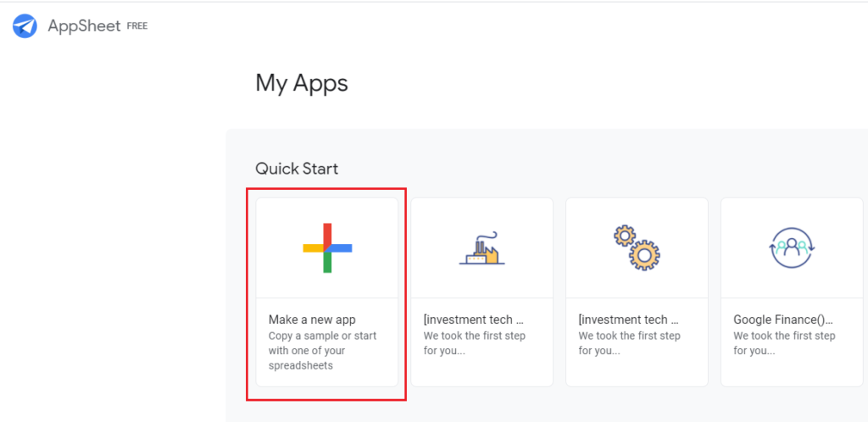The height and width of the screenshot is (422, 868).
Task: Click the large lower gear icon
Action: (x=645, y=254)
